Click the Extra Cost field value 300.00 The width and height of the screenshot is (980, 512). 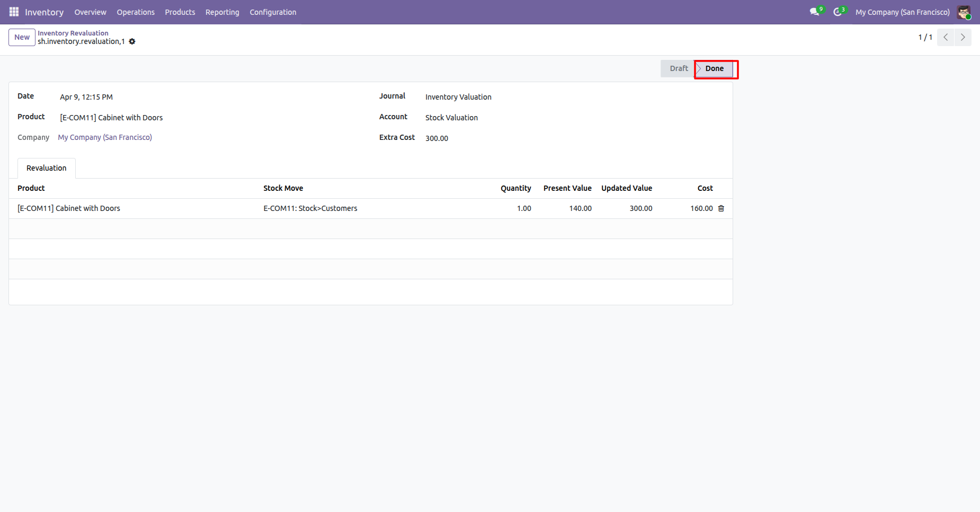[x=436, y=138]
